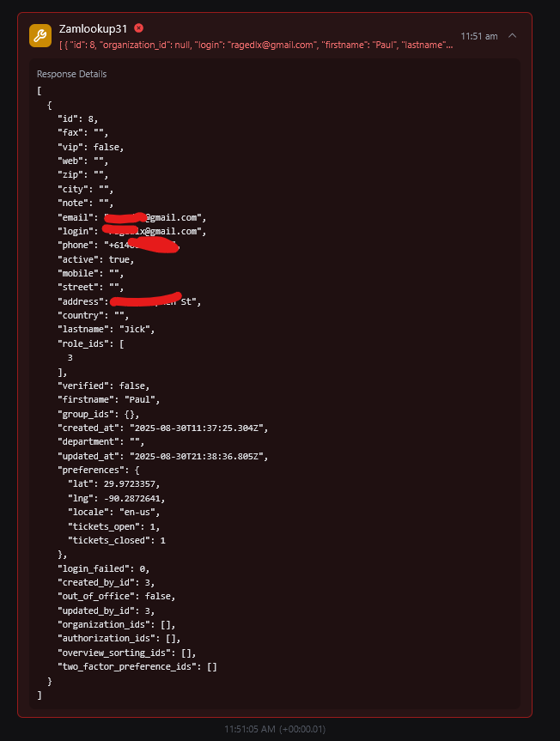
Task: Click the Response Details heading
Action: click(x=72, y=74)
